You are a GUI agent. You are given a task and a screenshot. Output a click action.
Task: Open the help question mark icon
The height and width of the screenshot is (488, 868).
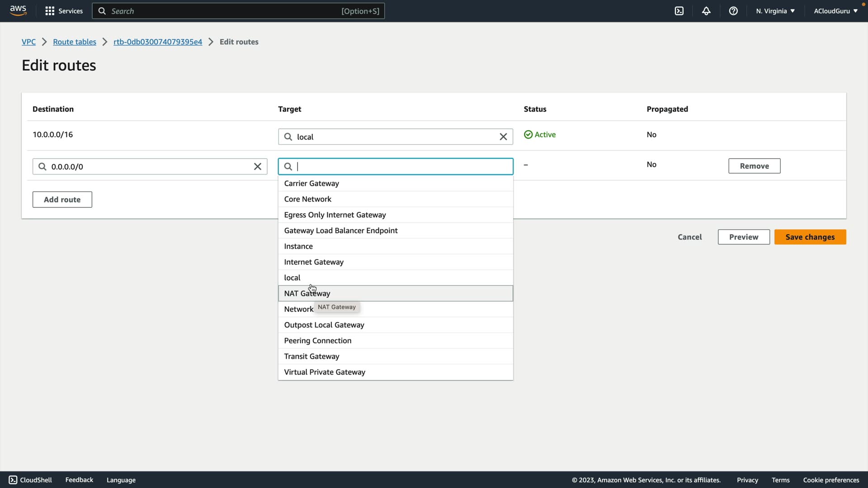733,11
